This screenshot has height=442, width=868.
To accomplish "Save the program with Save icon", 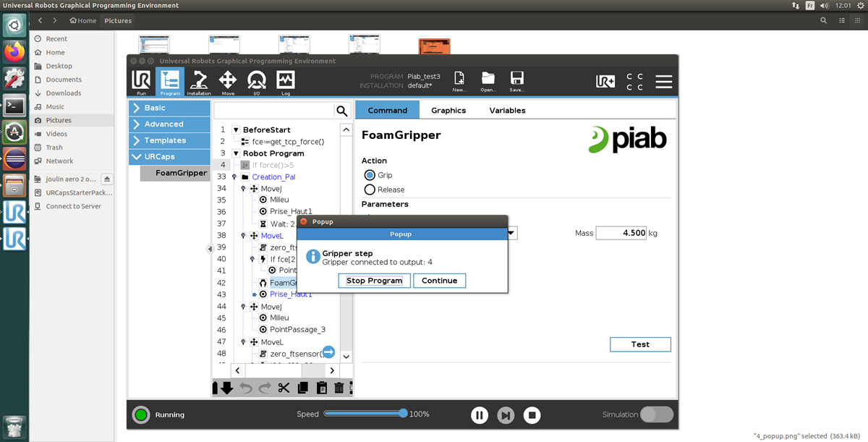I will (x=516, y=81).
